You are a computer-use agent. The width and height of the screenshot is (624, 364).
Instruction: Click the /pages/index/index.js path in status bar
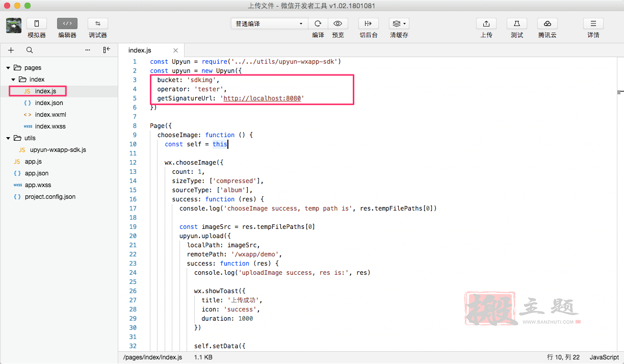click(152, 357)
